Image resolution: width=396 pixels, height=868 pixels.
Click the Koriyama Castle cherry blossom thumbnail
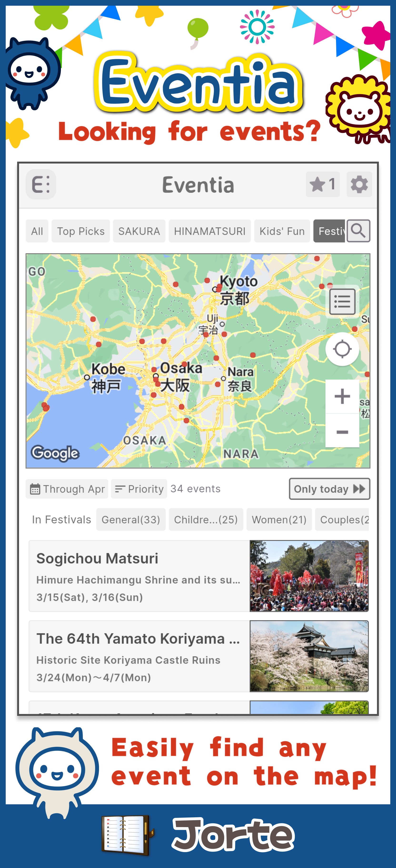pos(309,656)
